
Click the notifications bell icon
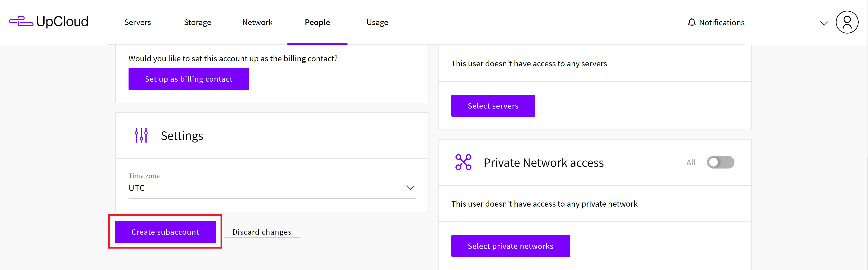pos(692,22)
